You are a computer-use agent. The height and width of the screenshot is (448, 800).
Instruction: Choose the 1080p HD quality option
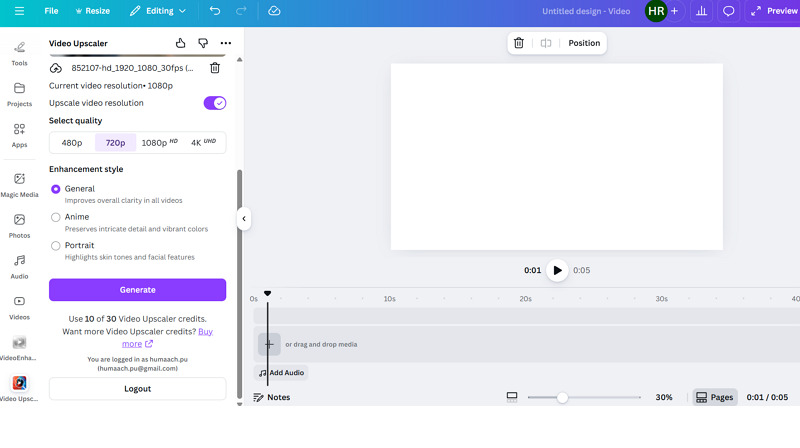(159, 143)
